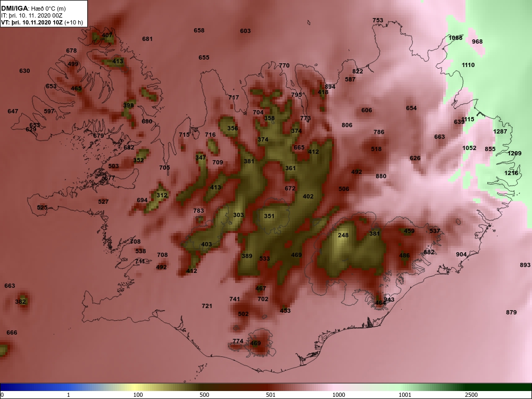Click the map value 630

24,71
